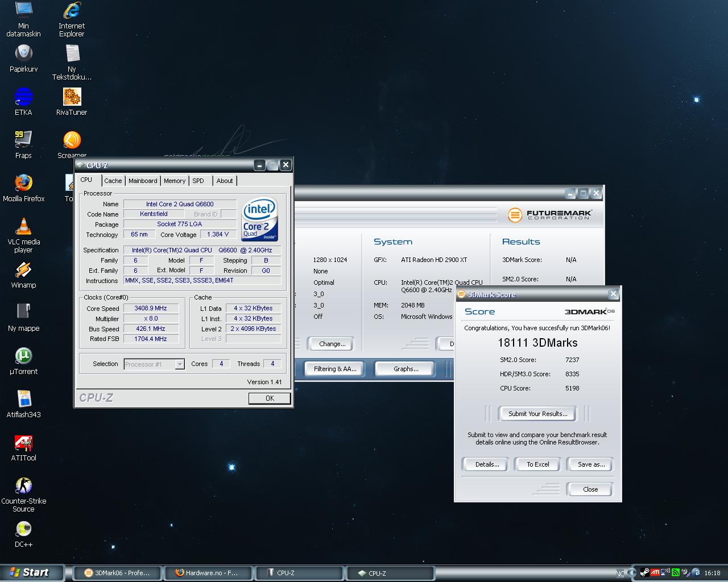728x582 pixels.
Task: Click the Core Speed value '3408.9 MHz'
Action: (x=150, y=309)
